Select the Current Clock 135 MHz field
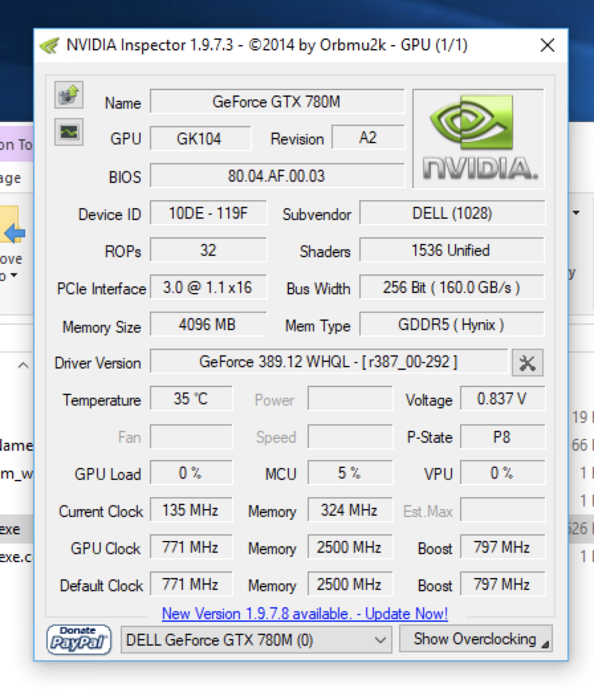Screen dimensions: 594x700 (191, 510)
